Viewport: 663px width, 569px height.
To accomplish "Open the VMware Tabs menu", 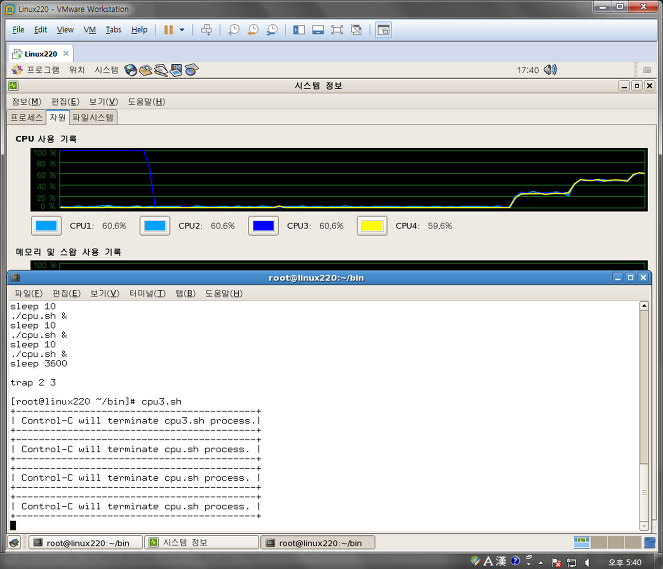I will tap(113, 30).
